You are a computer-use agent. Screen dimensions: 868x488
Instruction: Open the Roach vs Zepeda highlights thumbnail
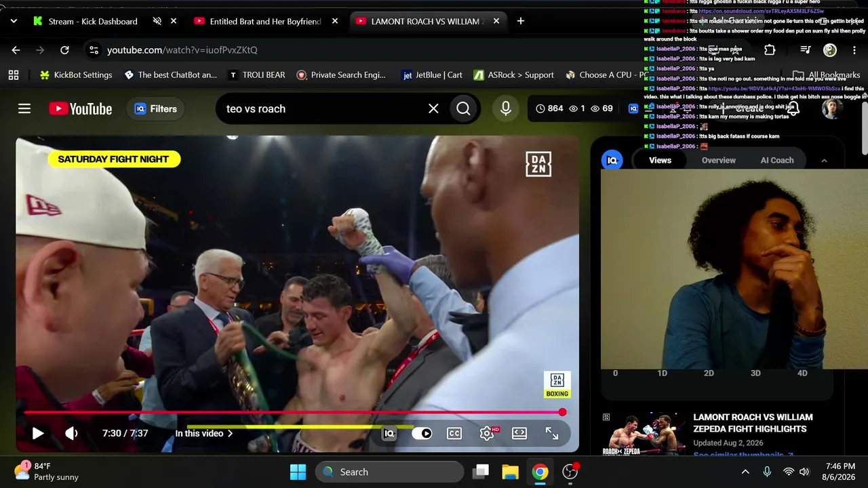[644, 434]
